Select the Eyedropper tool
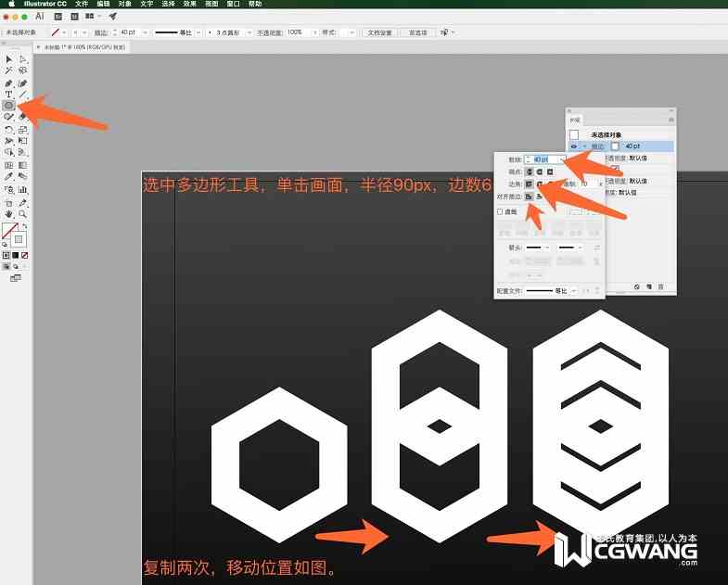The height and width of the screenshot is (585, 728). click(x=8, y=176)
